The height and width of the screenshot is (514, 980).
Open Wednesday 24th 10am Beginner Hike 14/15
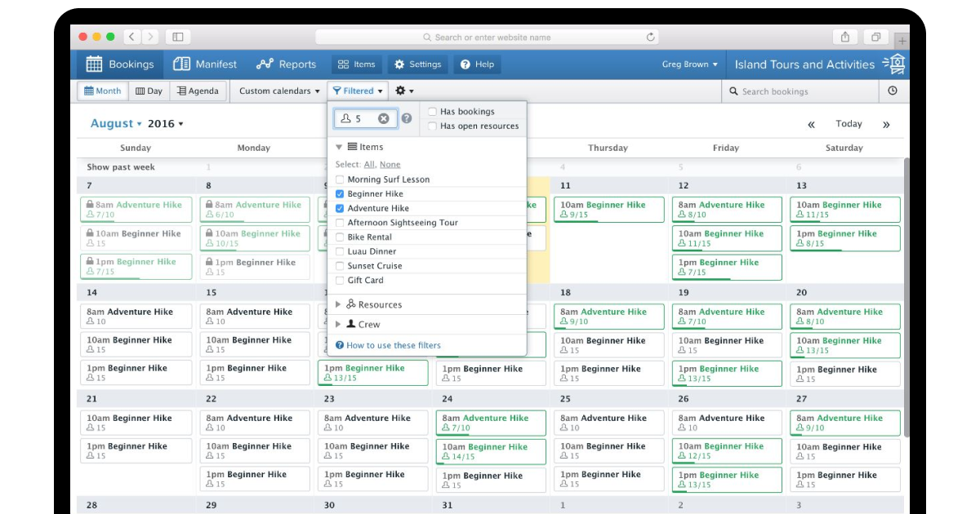491,452
